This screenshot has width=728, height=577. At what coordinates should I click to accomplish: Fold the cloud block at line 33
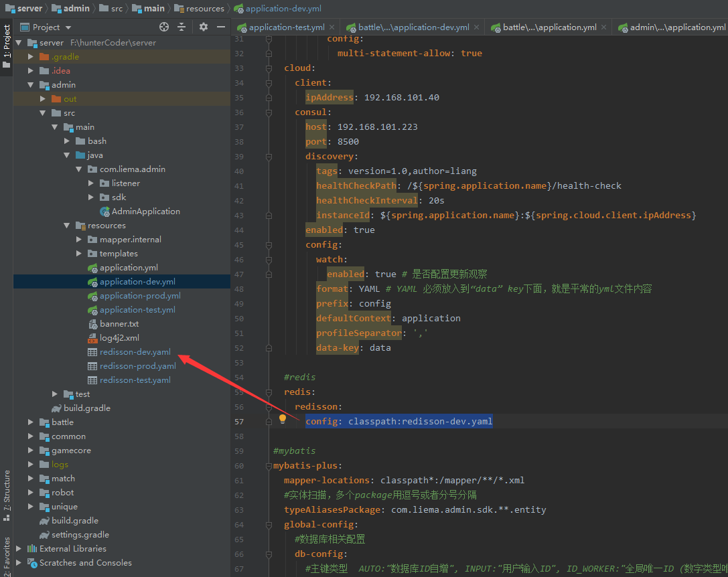(269, 68)
